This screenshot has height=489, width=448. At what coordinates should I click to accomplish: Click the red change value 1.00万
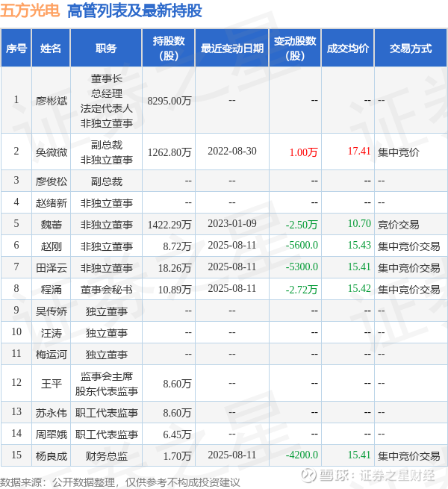tap(303, 152)
